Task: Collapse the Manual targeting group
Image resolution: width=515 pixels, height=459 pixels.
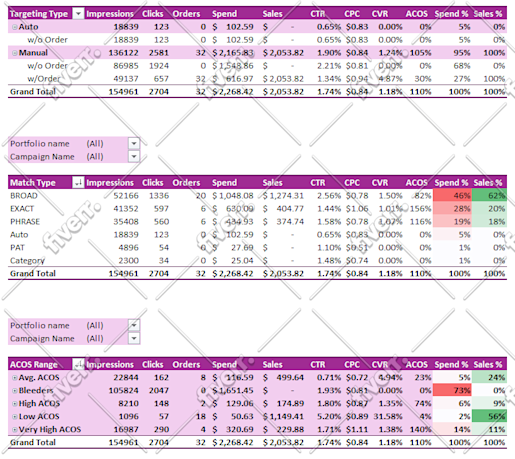Action: [15, 53]
